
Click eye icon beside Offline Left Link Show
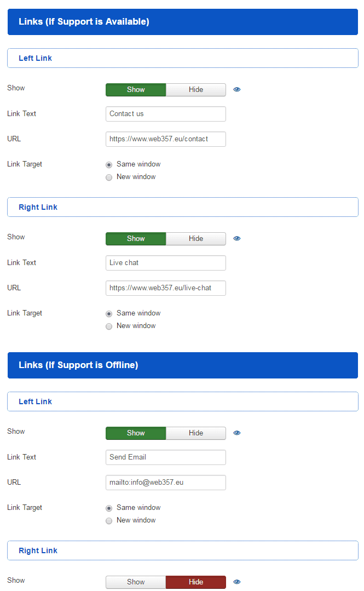pyautogui.click(x=237, y=433)
